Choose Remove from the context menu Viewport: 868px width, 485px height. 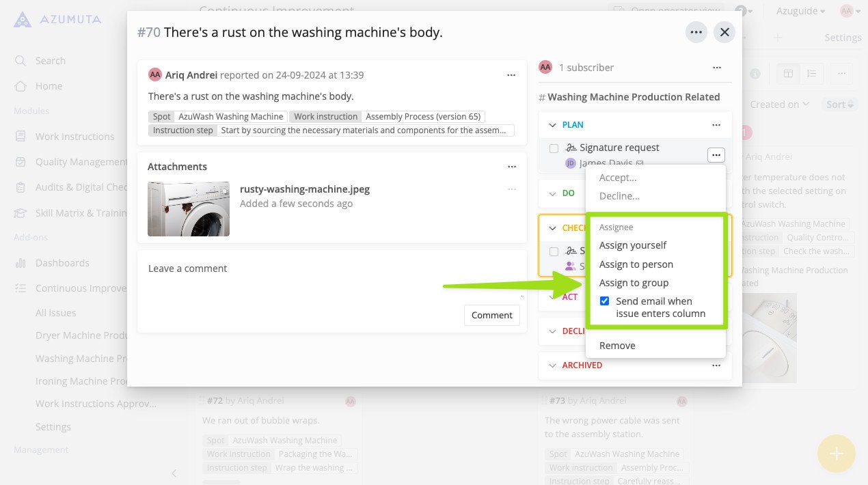tap(617, 345)
